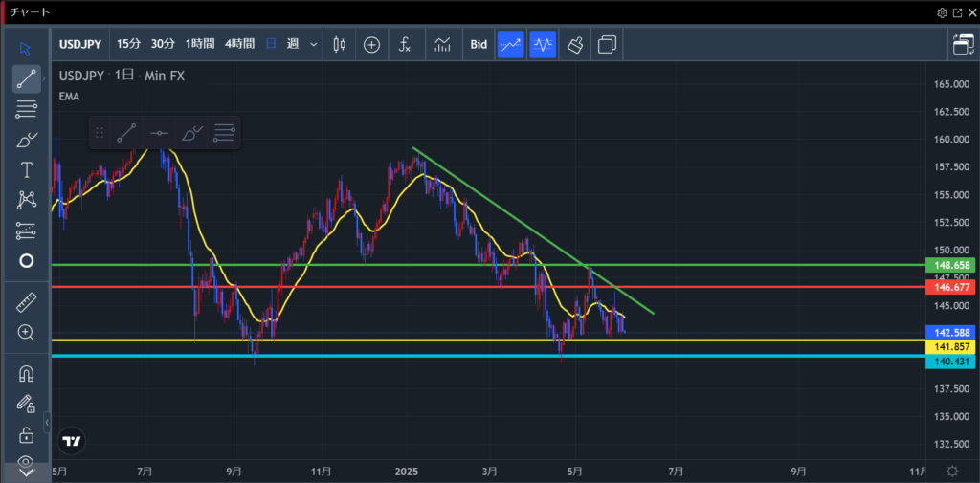Toggle lock all drawing tools

[x=26, y=434]
